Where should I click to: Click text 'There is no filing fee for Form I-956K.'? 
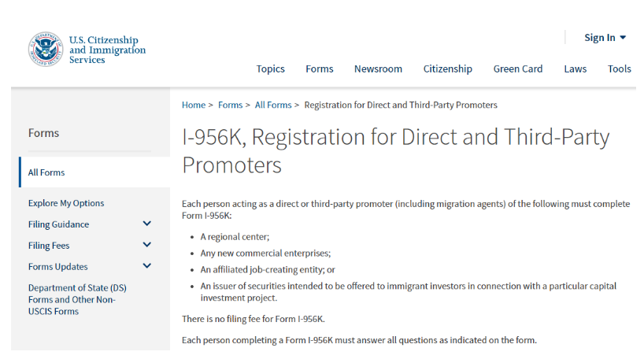253,319
